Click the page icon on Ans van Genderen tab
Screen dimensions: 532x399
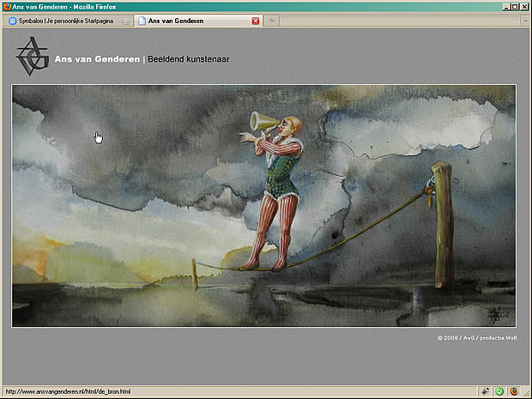[142, 21]
